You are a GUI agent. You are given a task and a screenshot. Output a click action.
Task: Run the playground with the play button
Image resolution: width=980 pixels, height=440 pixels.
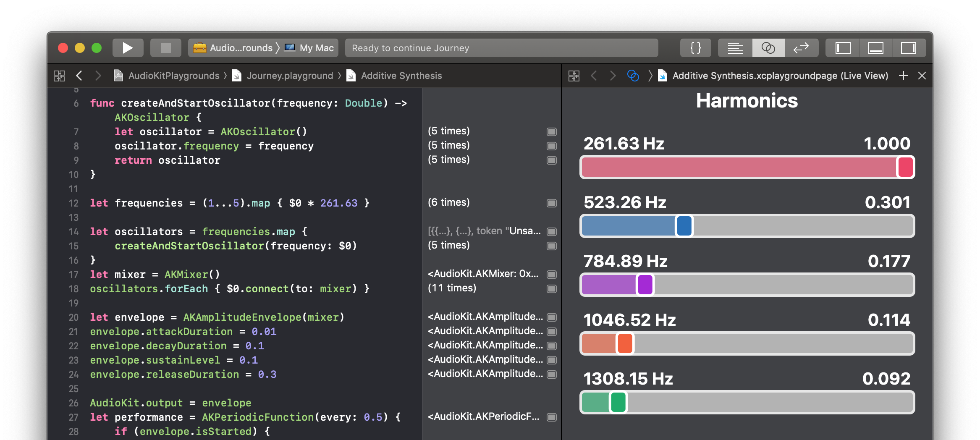point(128,47)
